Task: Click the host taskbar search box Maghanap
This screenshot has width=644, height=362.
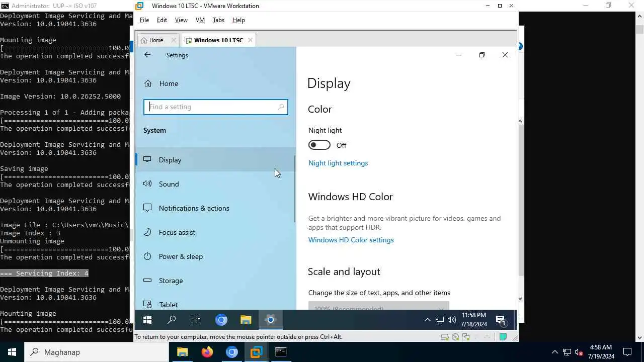Action: click(97, 352)
